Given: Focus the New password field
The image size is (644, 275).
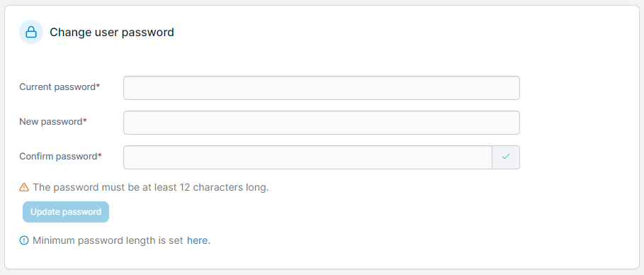Looking at the screenshot, I should point(322,123).
